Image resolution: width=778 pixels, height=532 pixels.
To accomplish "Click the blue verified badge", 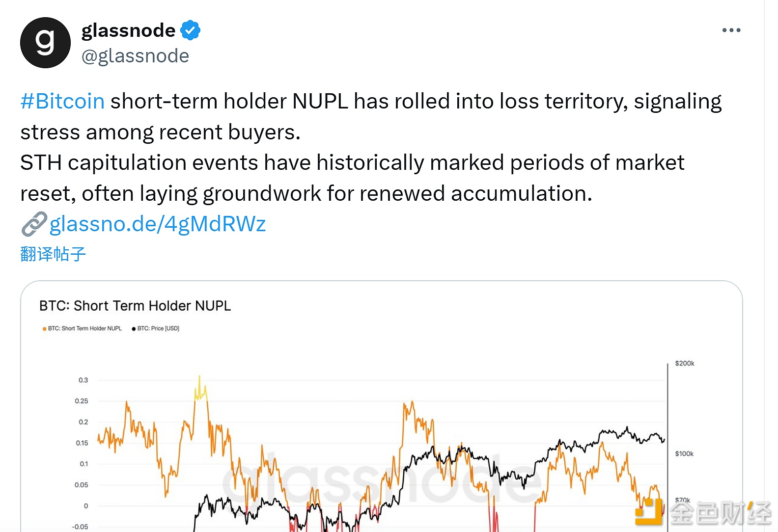I will (190, 30).
